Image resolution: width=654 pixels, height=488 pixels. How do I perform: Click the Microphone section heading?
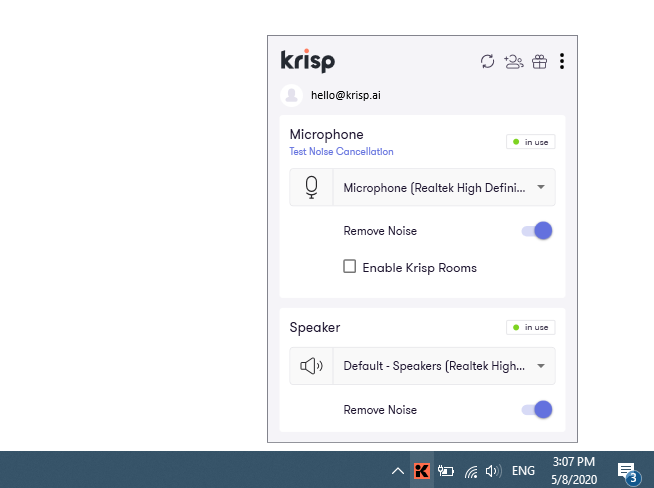point(327,134)
